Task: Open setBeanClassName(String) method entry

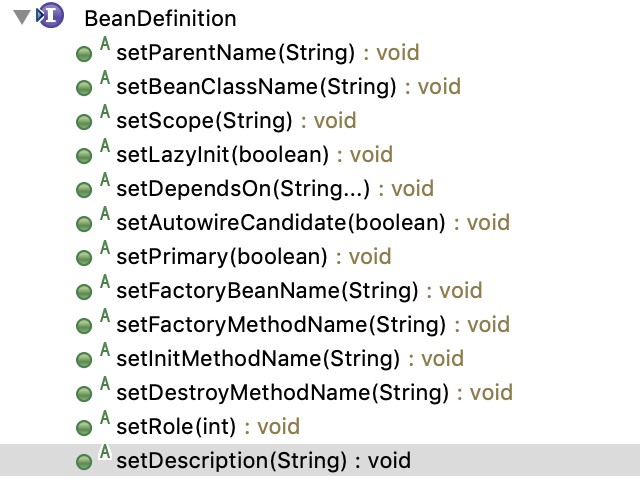Action: pos(256,86)
